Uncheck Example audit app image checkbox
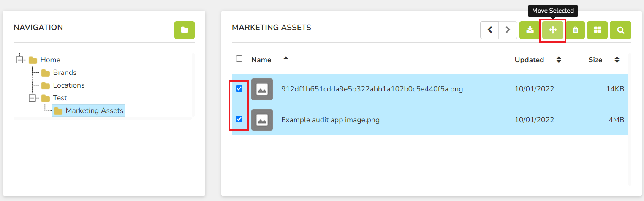644x201 pixels. [x=239, y=119]
